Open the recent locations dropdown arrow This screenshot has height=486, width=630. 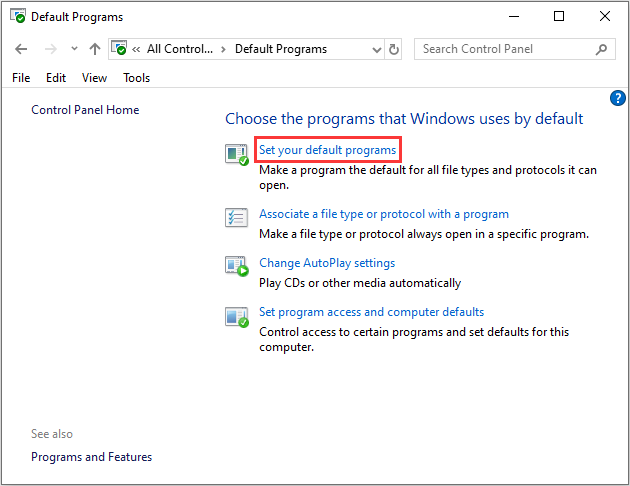(74, 49)
